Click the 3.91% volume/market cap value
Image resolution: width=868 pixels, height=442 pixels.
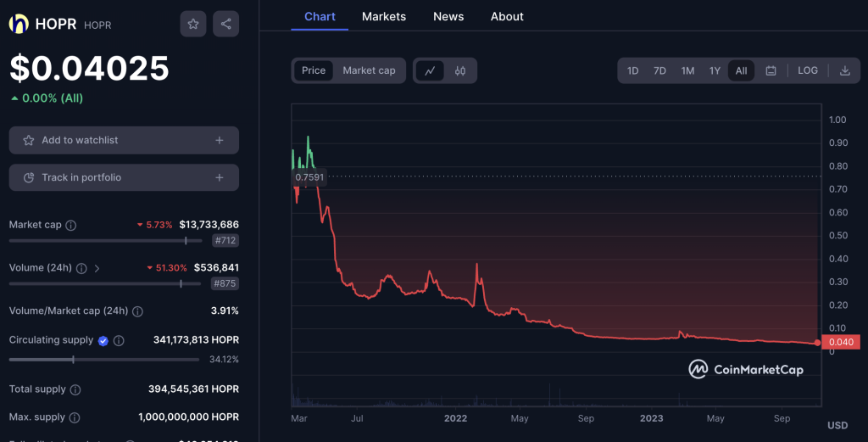click(225, 311)
